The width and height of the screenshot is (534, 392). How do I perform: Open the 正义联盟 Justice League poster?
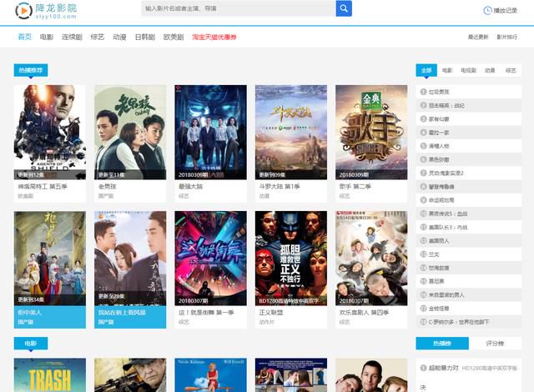click(x=291, y=259)
